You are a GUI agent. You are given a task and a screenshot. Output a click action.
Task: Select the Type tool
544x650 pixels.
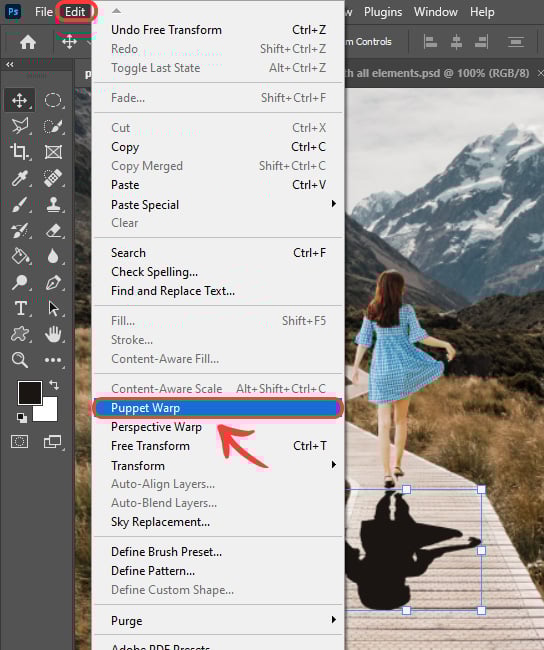[x=20, y=308]
